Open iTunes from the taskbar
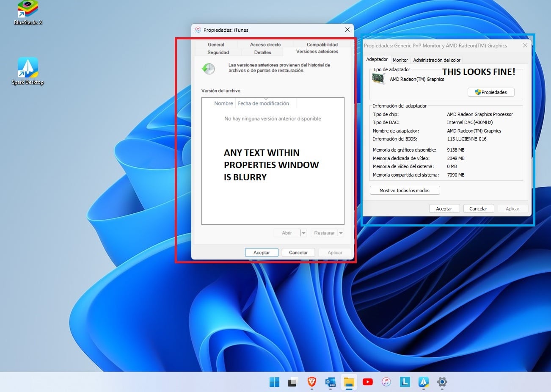Image resolution: width=551 pixels, height=392 pixels. click(x=386, y=382)
